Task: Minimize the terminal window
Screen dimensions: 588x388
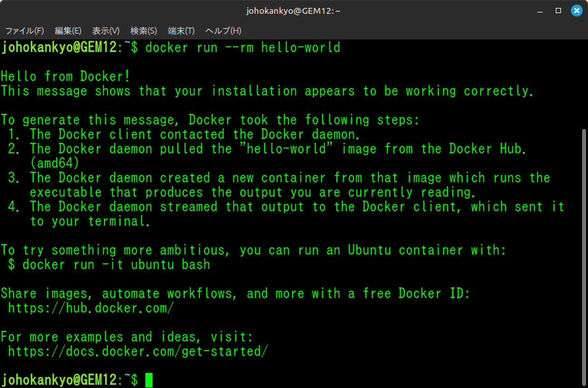Action: [539, 11]
